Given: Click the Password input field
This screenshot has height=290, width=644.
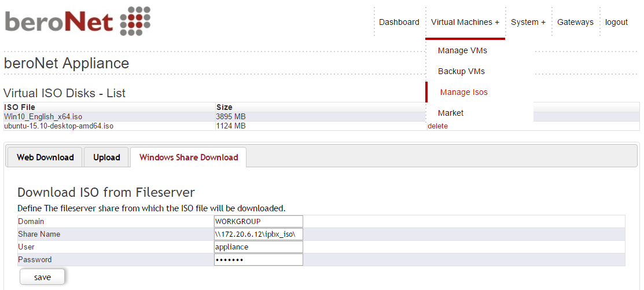Looking at the screenshot, I should coord(258,259).
